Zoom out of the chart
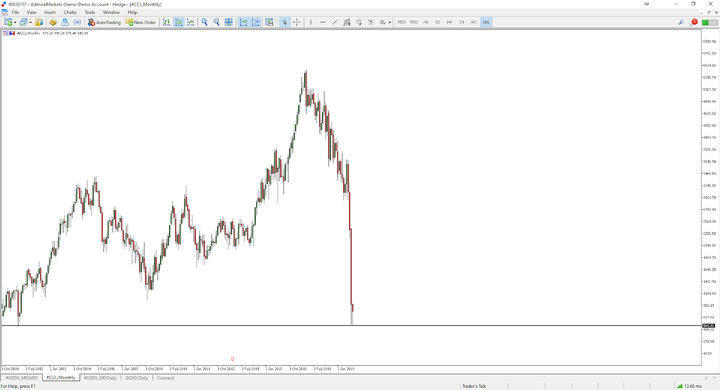 point(216,22)
